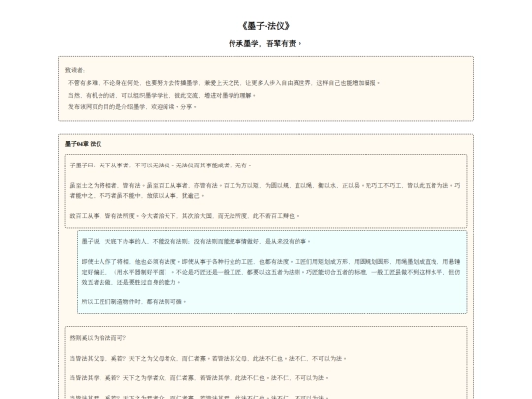
Task: Click the line starting '当皆法其父母'
Action: [208, 359]
